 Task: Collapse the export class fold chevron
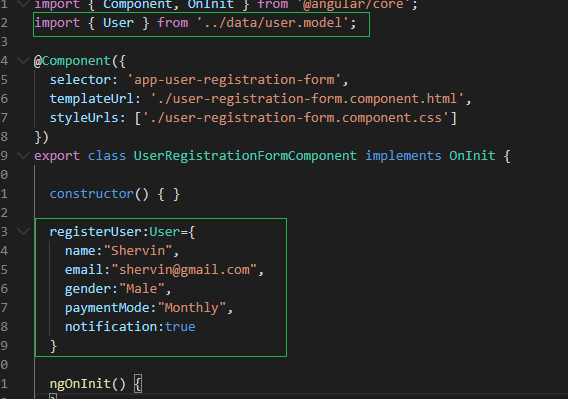[x=23, y=156]
